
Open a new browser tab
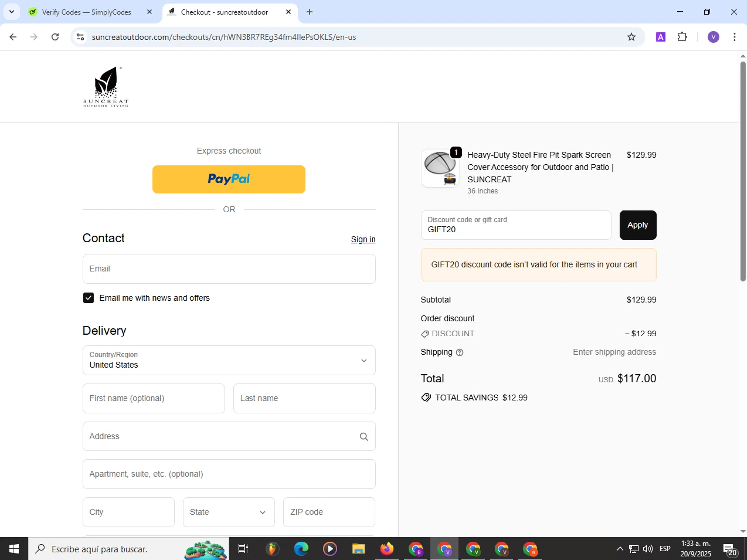coord(310,12)
